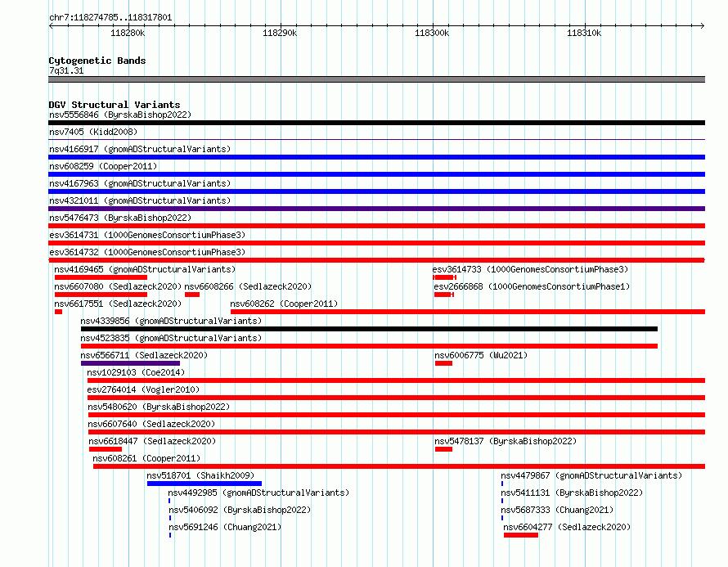The image size is (728, 567).
Task: Click the purple bar of nsv6566711
Action: [x=130, y=363]
